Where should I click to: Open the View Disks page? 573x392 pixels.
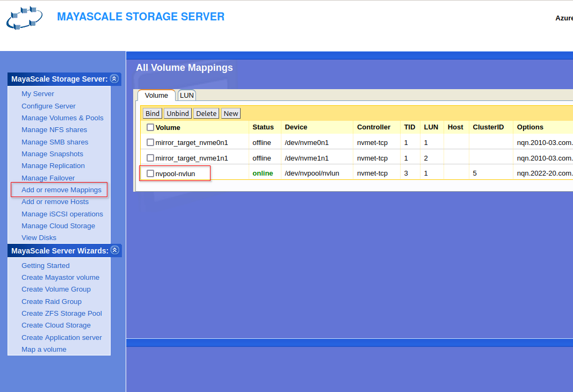pyautogui.click(x=39, y=237)
